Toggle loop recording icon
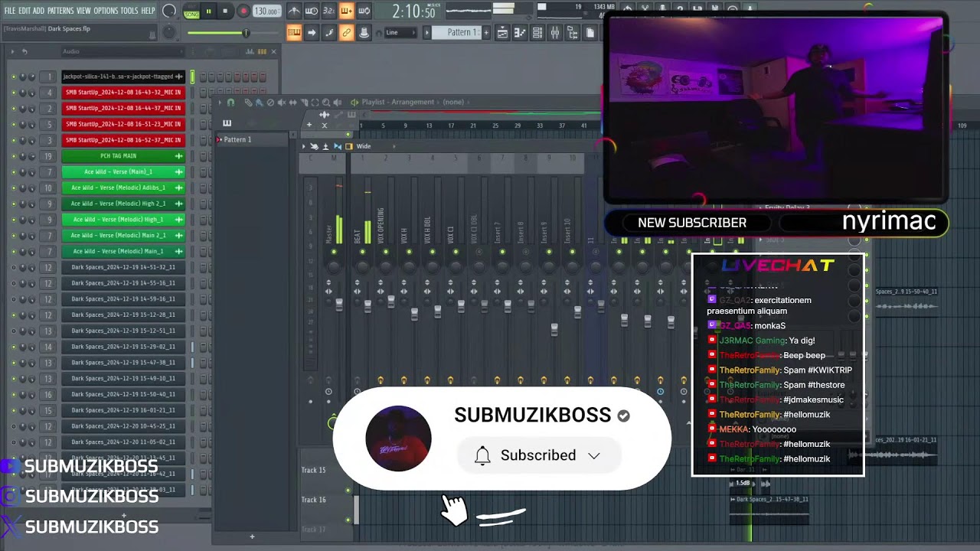 point(364,11)
